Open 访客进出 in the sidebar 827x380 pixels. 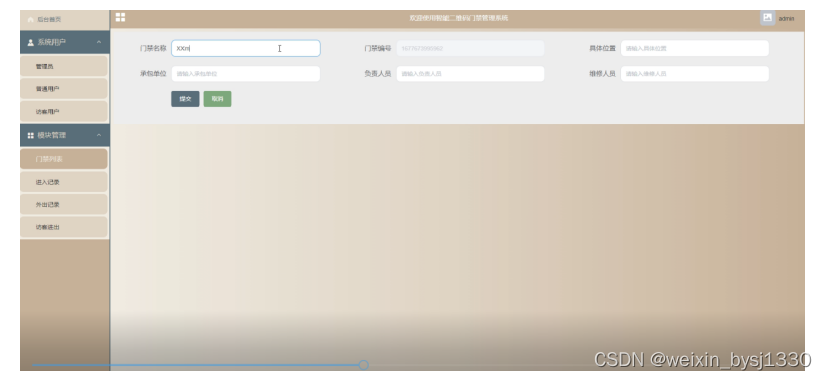point(64,227)
